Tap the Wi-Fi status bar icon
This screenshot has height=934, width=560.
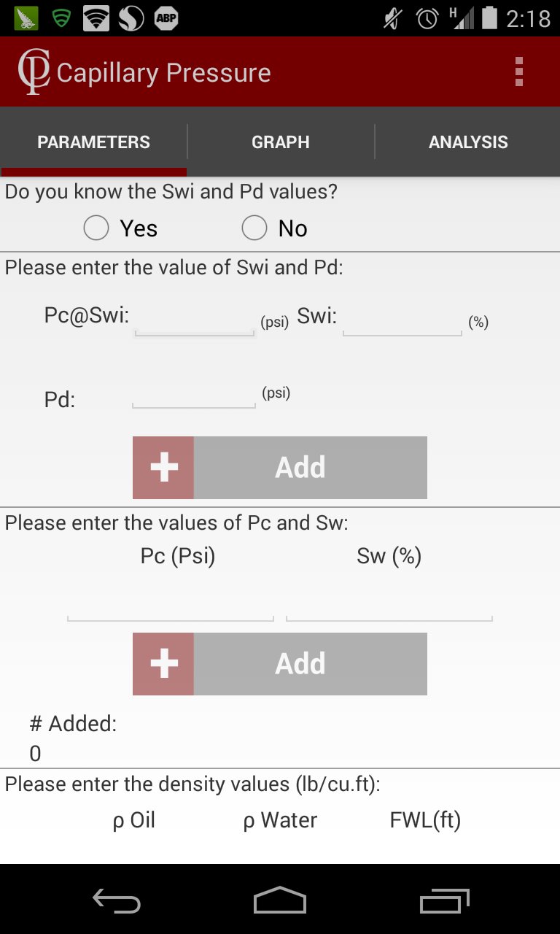click(x=96, y=18)
